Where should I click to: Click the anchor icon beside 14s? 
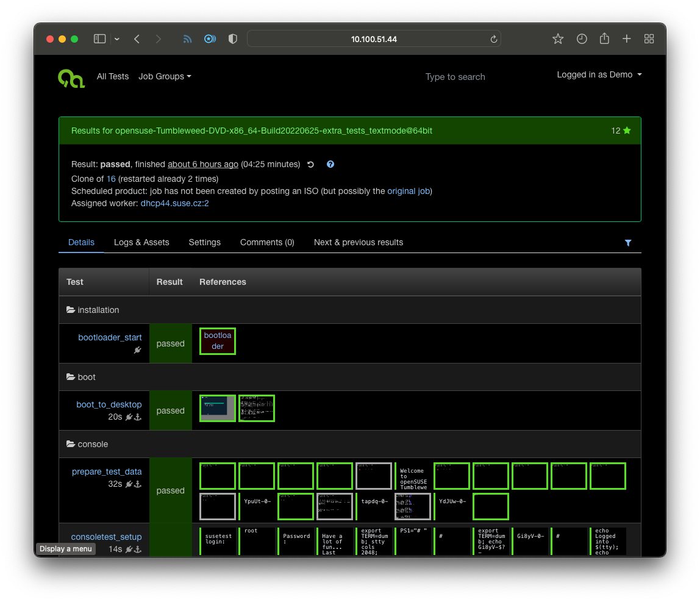[x=138, y=550]
